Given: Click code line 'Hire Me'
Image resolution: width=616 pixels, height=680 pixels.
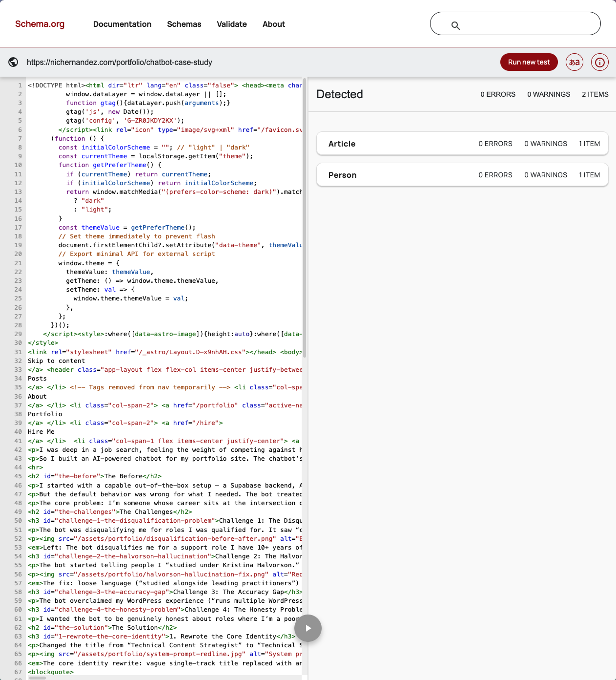Looking at the screenshot, I should click(x=41, y=432).
